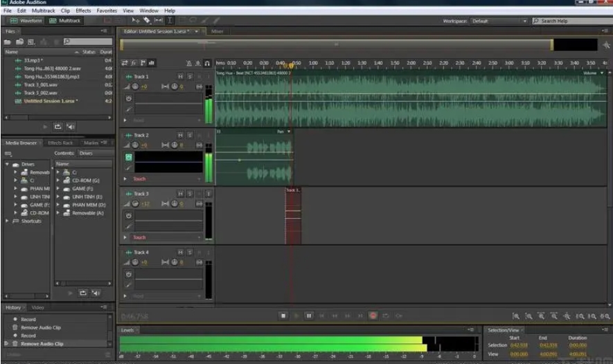Import file icon in Files panel
Image resolution: width=613 pixels, height=364 pixels.
[19, 42]
